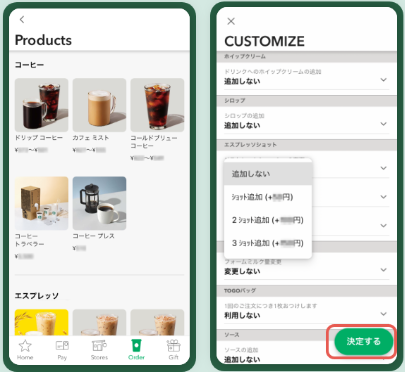Tap 追加しない under シロップの追加
The image size is (405, 372).
pos(242,126)
